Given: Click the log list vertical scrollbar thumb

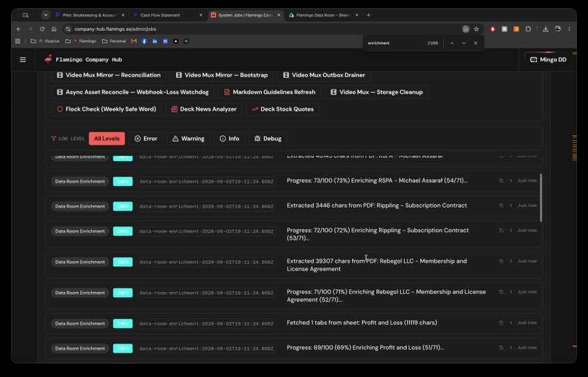Looking at the screenshot, I should click(x=541, y=197).
